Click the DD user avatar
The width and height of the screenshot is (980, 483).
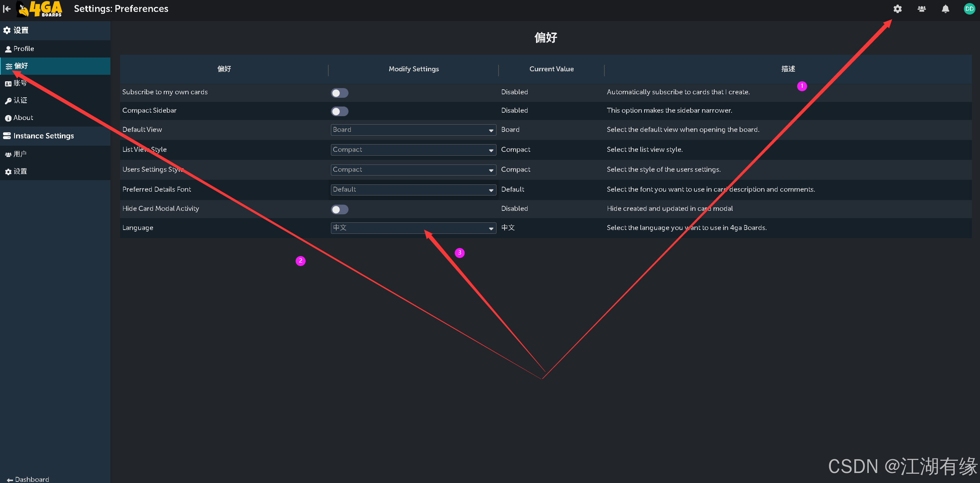point(969,9)
